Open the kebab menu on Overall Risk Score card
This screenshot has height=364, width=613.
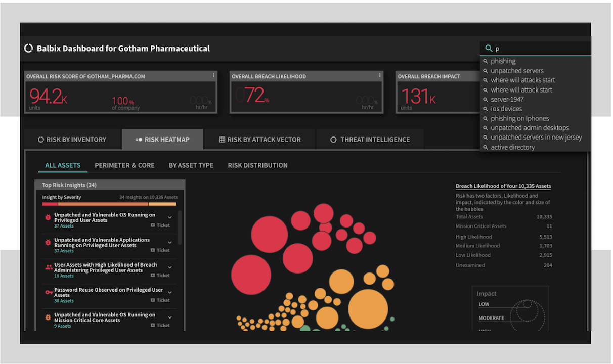tap(214, 76)
